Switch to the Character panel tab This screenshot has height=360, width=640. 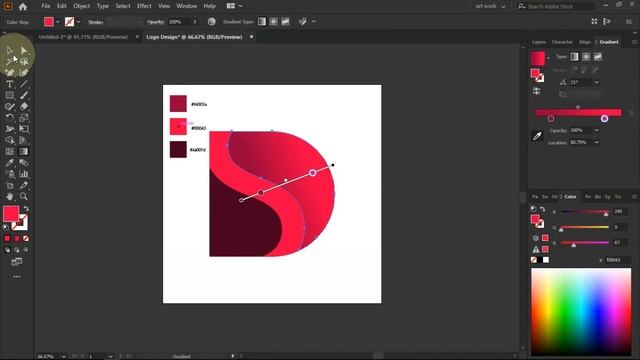point(562,42)
